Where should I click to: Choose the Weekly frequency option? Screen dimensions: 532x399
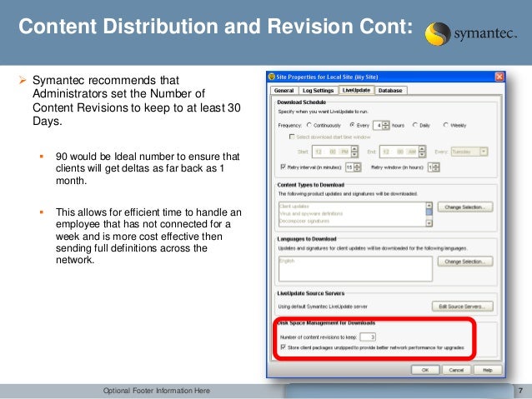(446, 125)
